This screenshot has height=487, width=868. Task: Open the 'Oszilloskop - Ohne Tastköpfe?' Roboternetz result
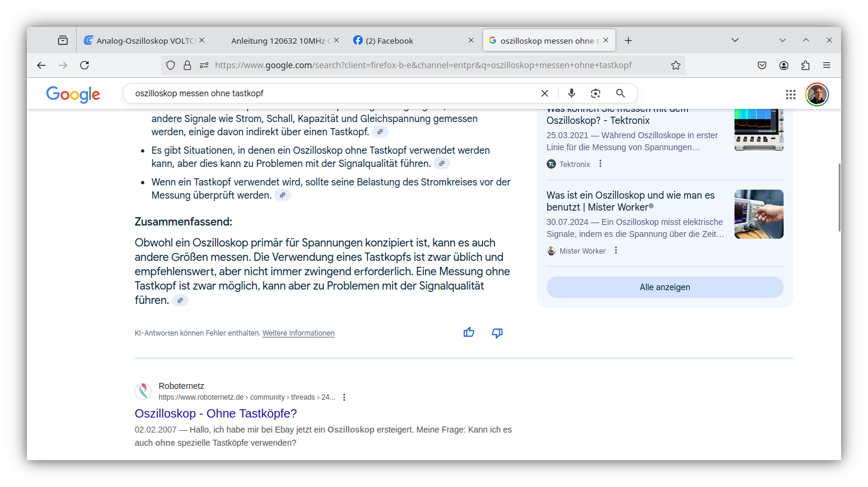point(216,413)
